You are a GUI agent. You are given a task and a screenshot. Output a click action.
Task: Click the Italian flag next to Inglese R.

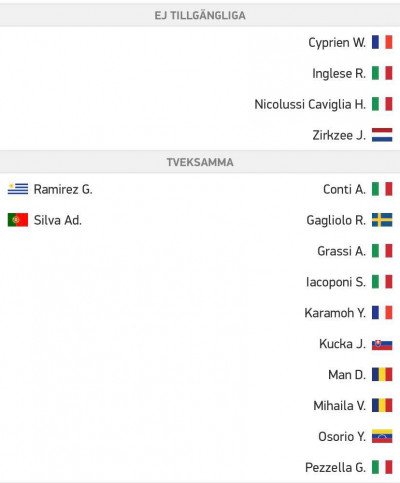coord(382,73)
